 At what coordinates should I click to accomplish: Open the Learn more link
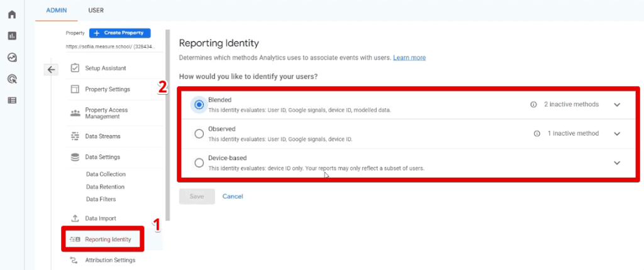click(409, 58)
